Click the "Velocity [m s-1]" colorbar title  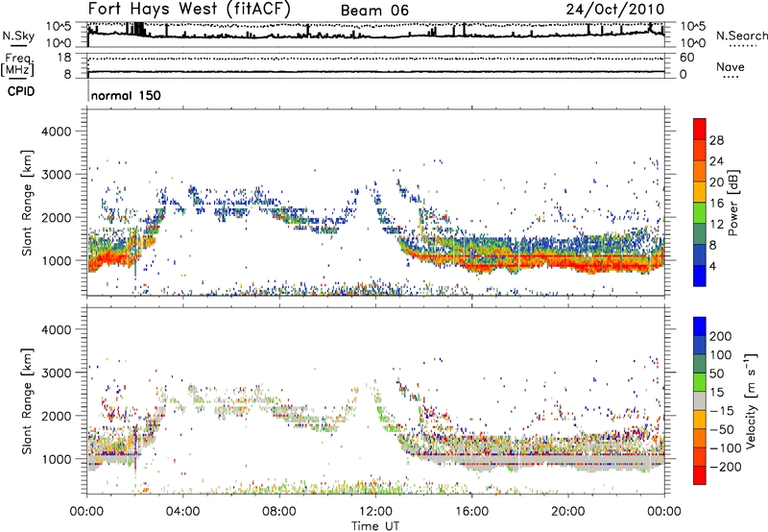(750, 400)
